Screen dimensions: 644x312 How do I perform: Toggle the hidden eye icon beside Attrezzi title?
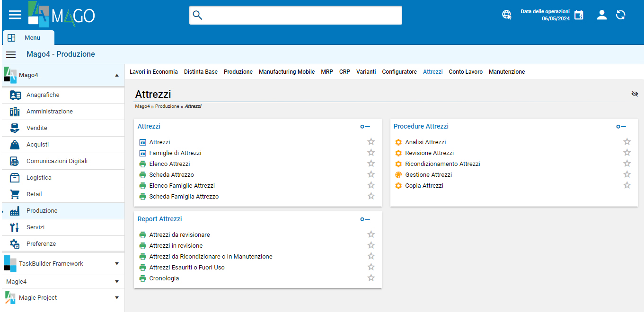(x=635, y=94)
